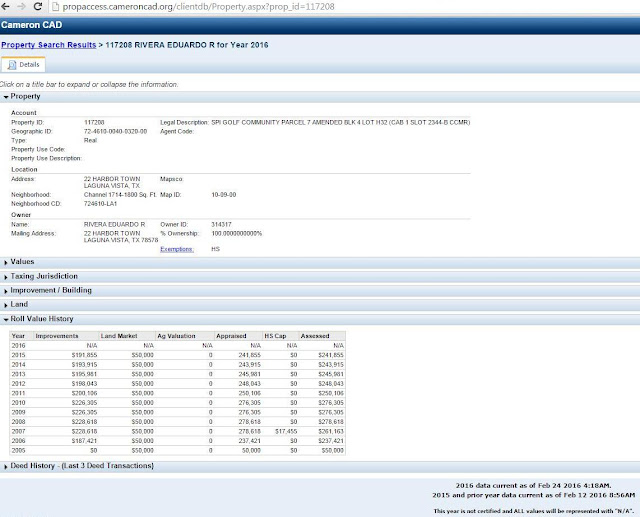Expand the Values section
Screen dimensions: 640x517
pyautogui.click(x=320, y=262)
